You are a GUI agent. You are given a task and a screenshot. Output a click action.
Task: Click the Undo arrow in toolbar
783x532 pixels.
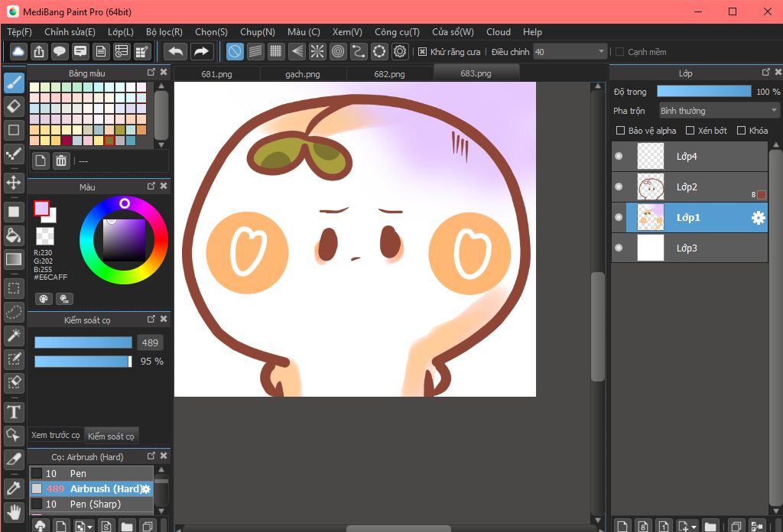[x=176, y=52]
